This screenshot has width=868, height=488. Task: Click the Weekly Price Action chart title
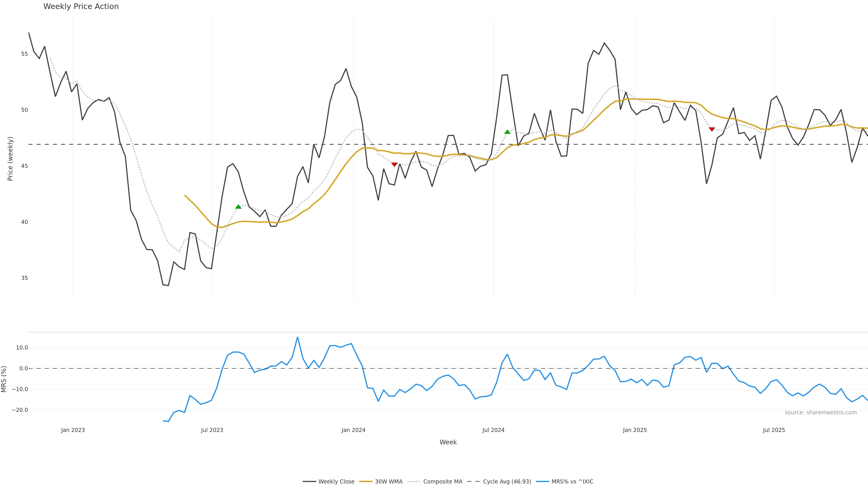click(81, 6)
